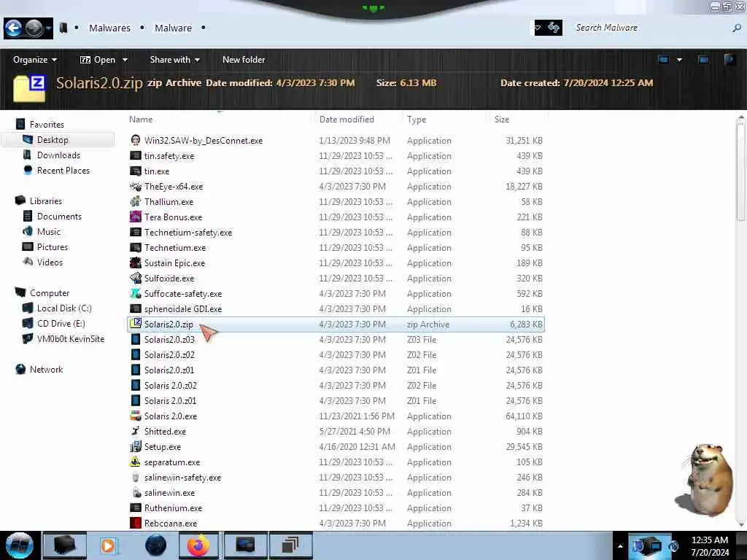Select the Ruthenium.exe file name
Screen dimensions: 747x560
(173, 508)
